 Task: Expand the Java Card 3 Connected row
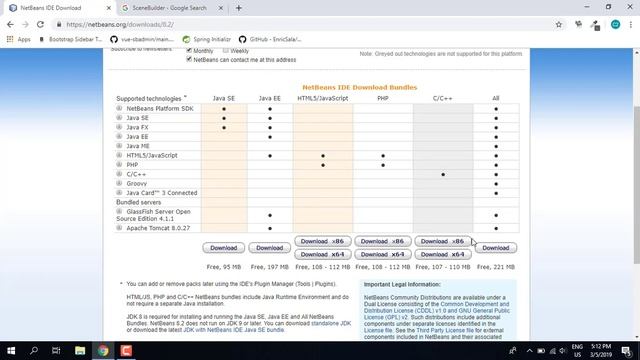tap(119, 193)
